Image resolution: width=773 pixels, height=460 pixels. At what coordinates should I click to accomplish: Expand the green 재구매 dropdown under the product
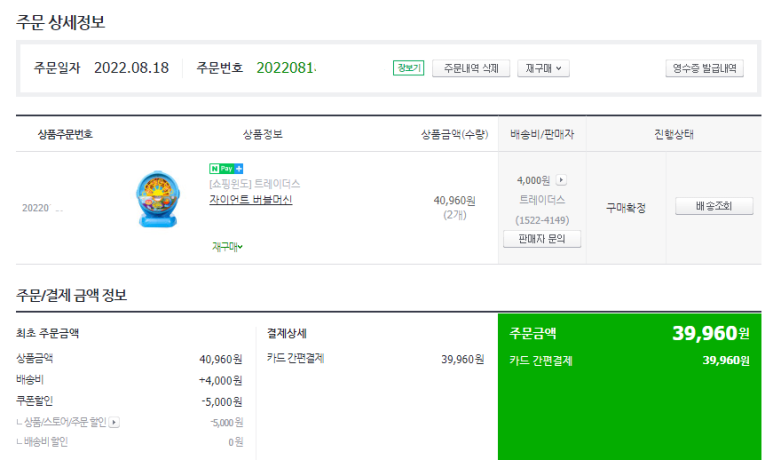pos(227,247)
